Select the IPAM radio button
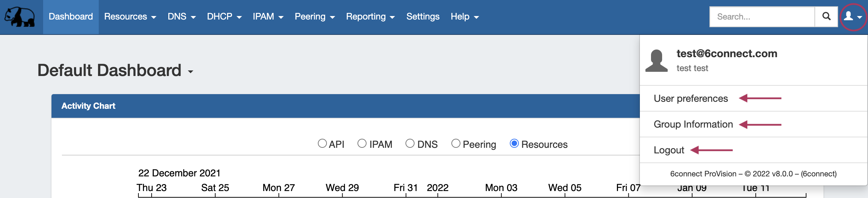 362,144
